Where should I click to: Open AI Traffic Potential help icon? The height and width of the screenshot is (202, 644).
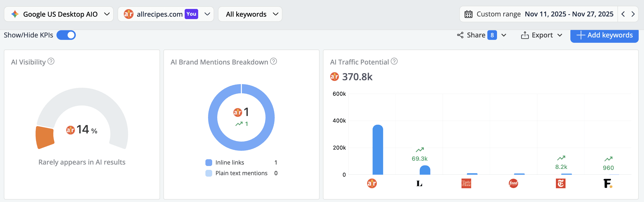pyautogui.click(x=394, y=61)
